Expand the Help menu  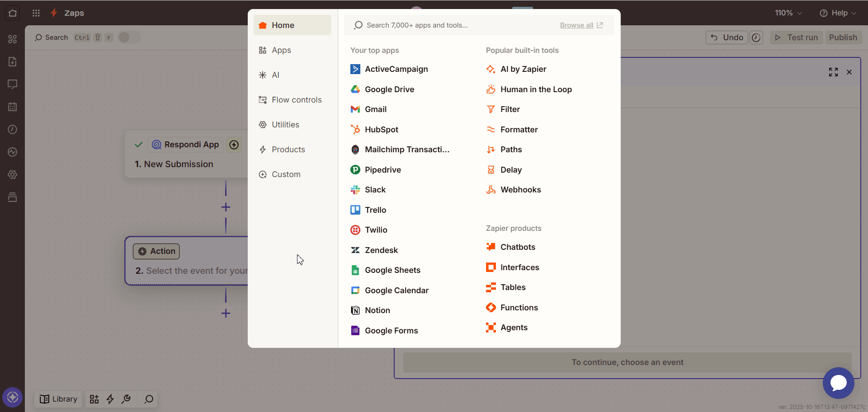838,13
